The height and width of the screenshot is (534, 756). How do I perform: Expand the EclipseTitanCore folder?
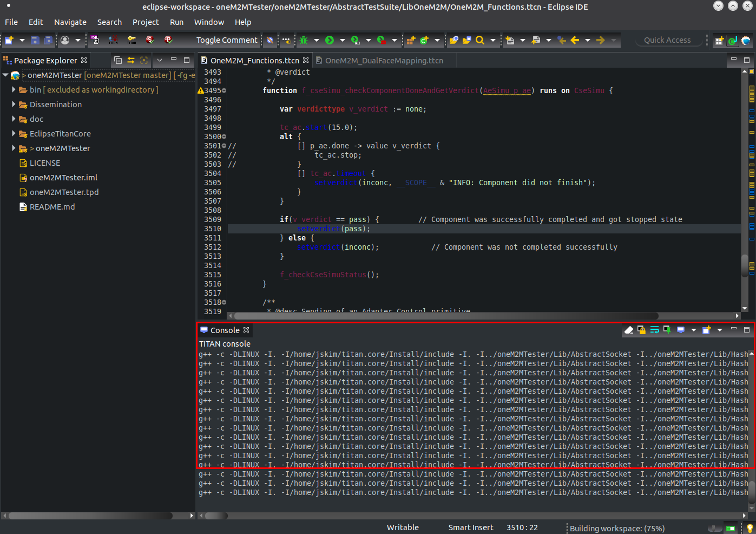pyautogui.click(x=14, y=134)
